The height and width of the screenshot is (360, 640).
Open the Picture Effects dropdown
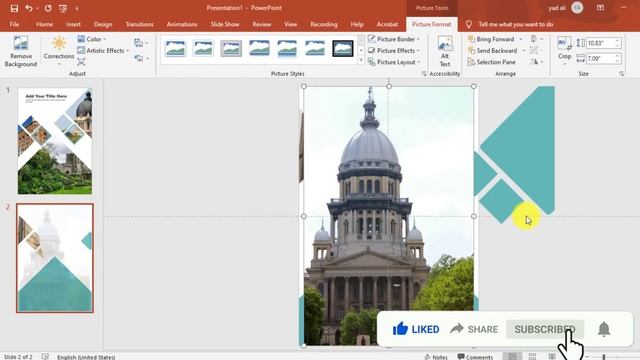coord(394,51)
